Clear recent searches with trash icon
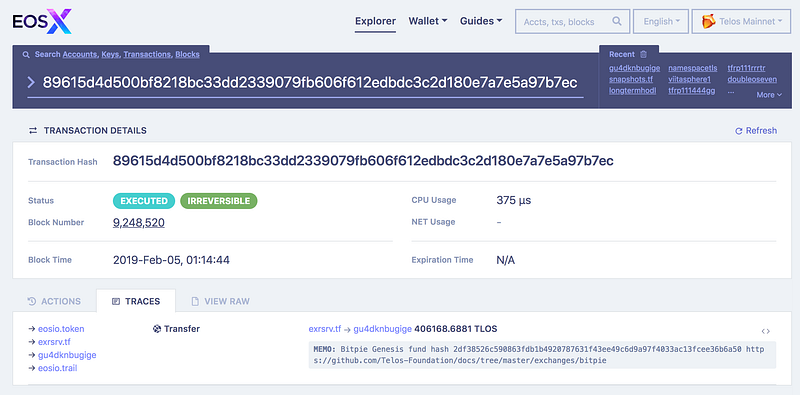 pyautogui.click(x=643, y=54)
